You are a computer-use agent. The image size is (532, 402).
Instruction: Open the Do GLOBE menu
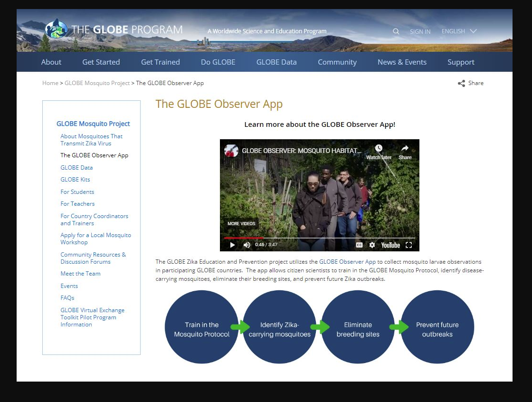(218, 62)
